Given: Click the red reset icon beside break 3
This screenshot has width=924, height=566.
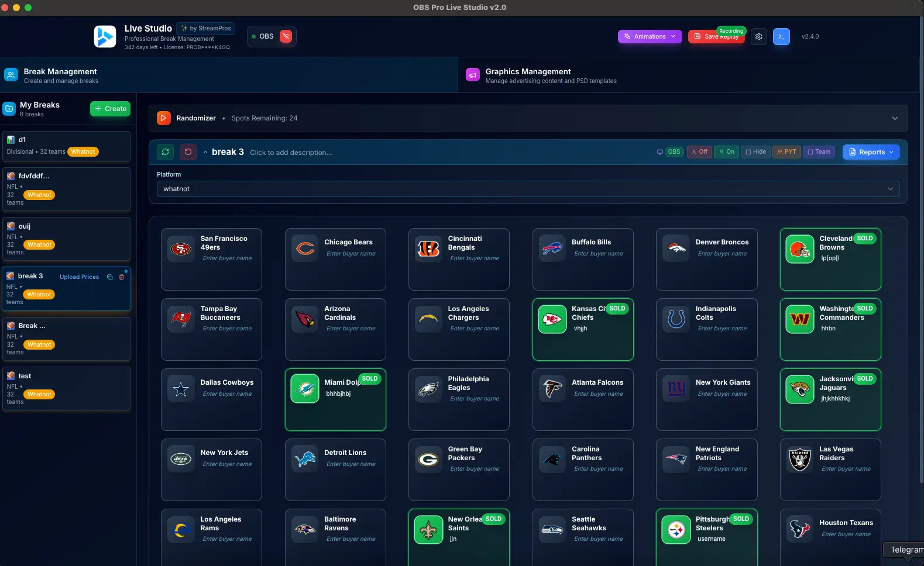Looking at the screenshot, I should 188,152.
